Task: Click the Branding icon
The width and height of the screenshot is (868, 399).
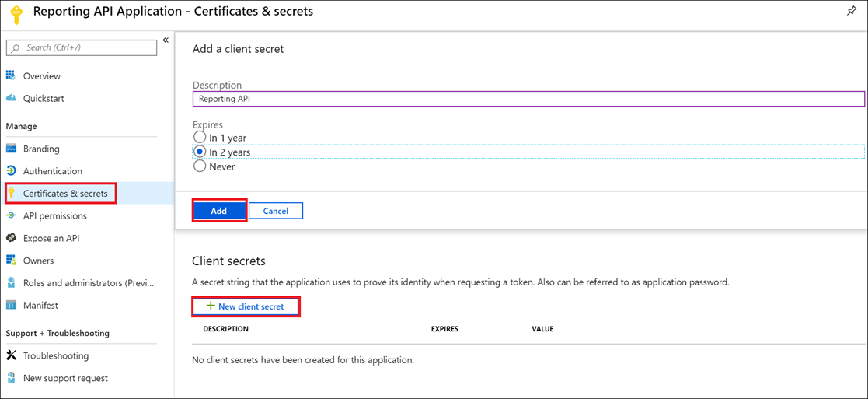Action: pos(11,149)
